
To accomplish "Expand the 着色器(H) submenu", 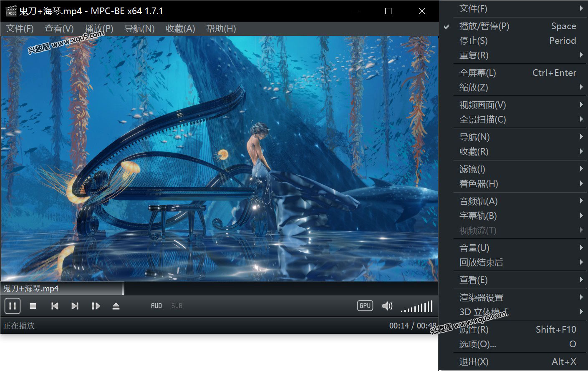I will click(513, 184).
